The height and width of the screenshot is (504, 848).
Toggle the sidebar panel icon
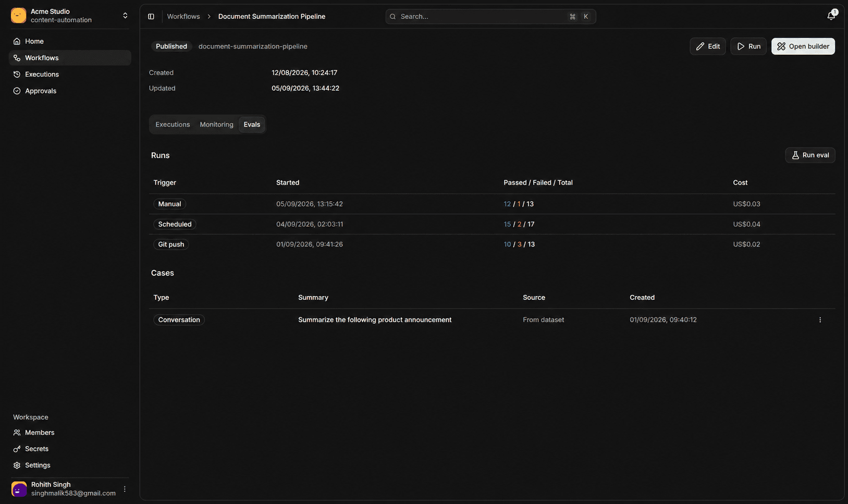tap(151, 17)
